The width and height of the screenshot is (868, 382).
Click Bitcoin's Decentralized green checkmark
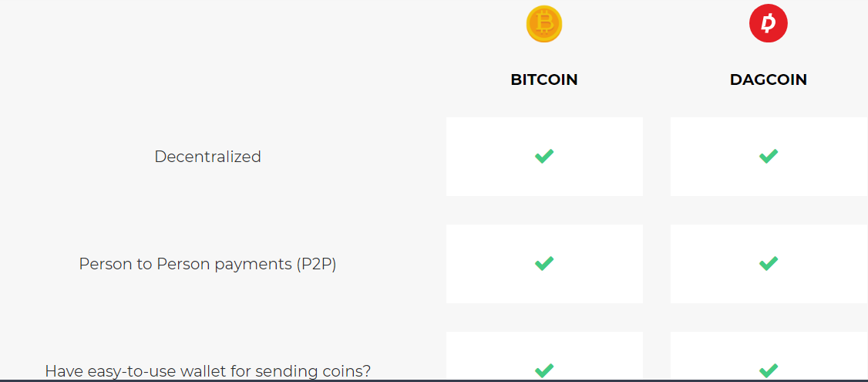tap(544, 156)
